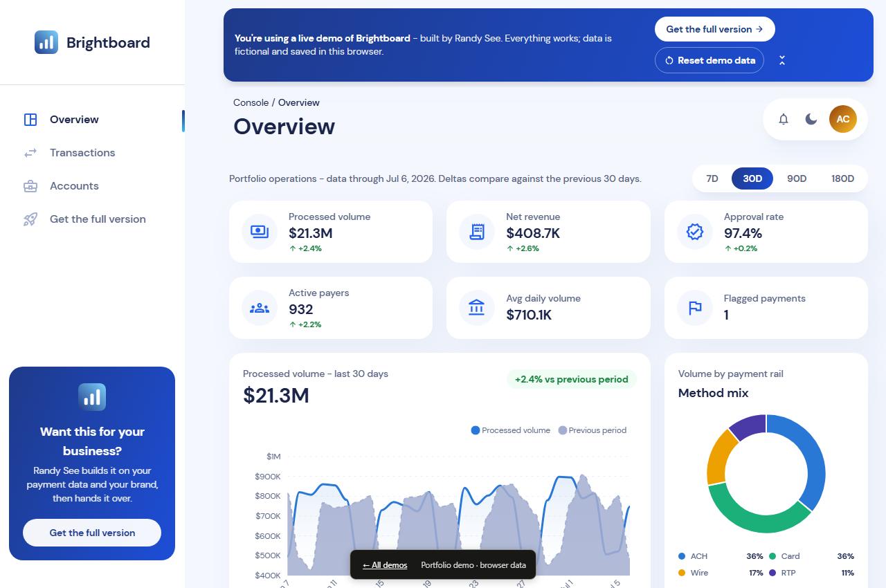This screenshot has width=886, height=588.
Task: Click the rocket icon in sidebar
Action: pos(30,219)
